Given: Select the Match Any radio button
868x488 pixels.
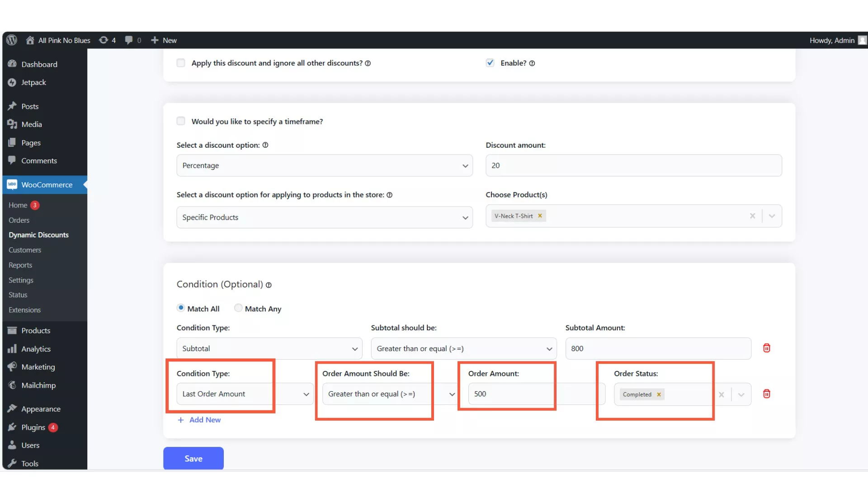Looking at the screenshot, I should click(x=238, y=309).
